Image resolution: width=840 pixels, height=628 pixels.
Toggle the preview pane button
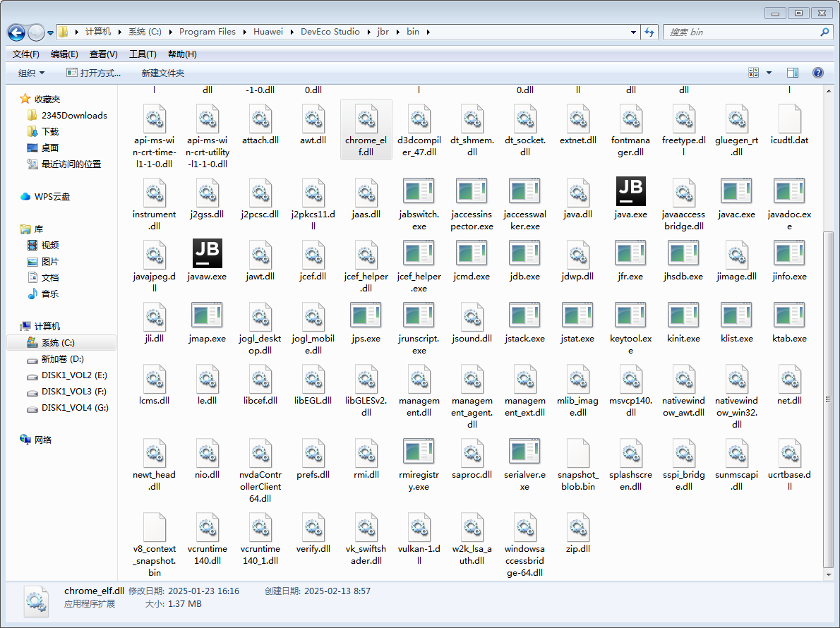click(x=792, y=73)
